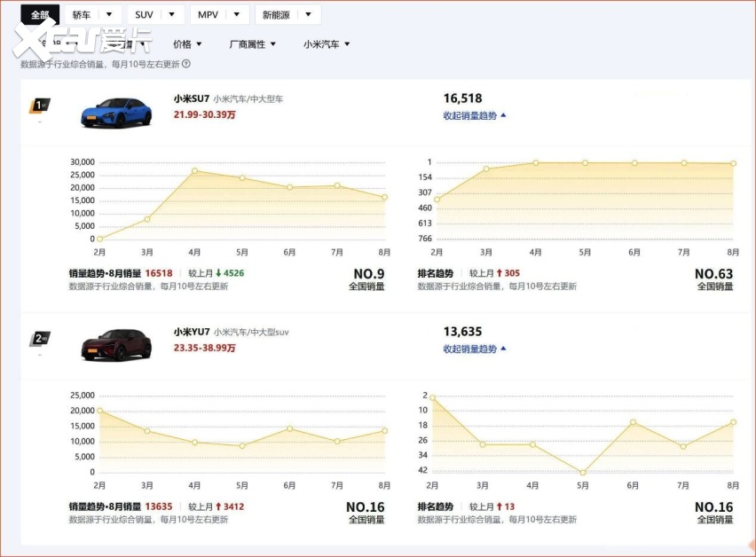This screenshot has height=557, width=756.
Task: Click the rank 2 badge icon
Action: point(40,339)
